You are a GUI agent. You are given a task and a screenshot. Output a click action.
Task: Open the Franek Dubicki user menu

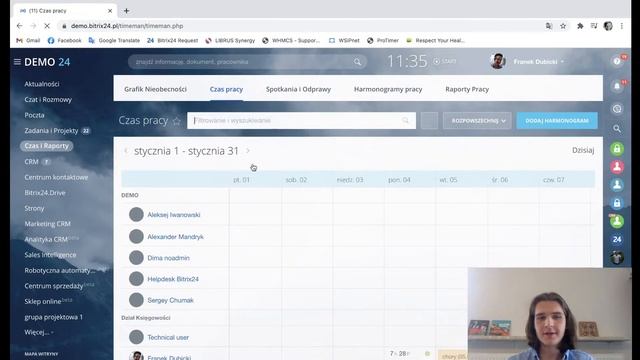(538, 62)
